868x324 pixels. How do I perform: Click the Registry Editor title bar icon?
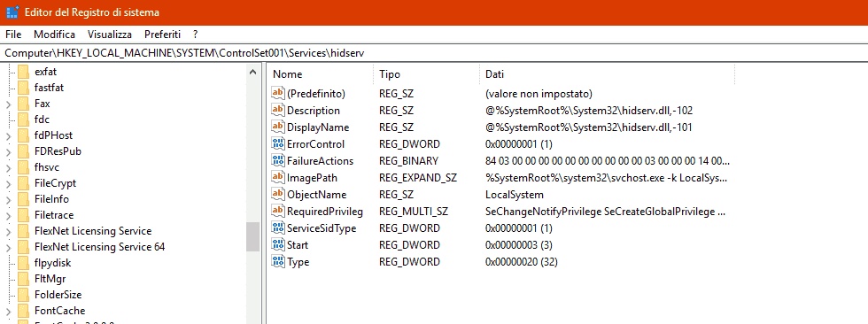pyautogui.click(x=12, y=12)
